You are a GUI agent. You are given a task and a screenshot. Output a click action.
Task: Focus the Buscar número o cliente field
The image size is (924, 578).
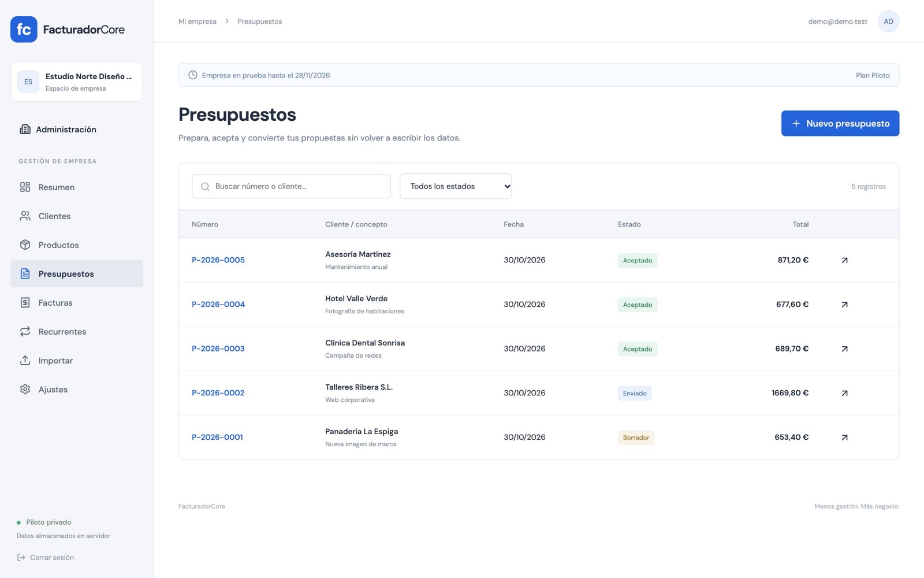click(291, 187)
